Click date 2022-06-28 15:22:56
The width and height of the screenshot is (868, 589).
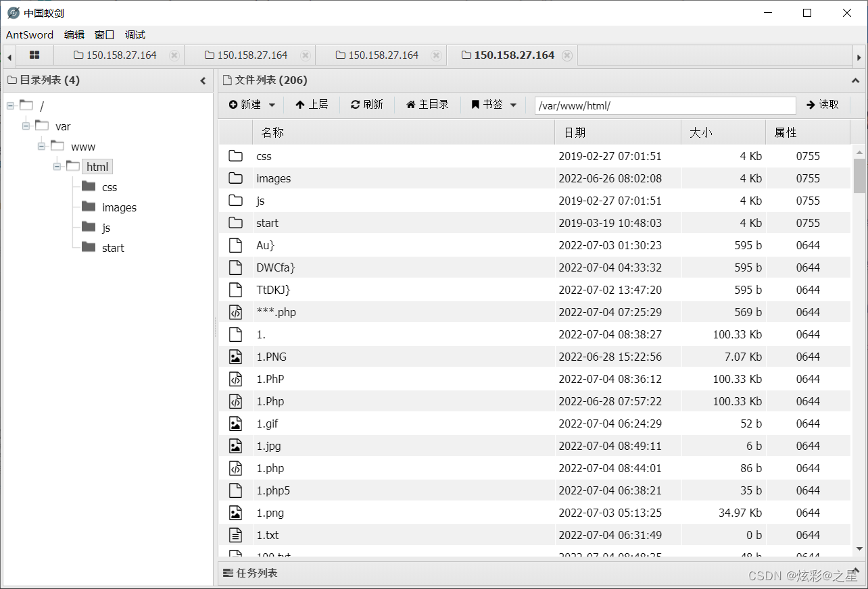click(610, 357)
